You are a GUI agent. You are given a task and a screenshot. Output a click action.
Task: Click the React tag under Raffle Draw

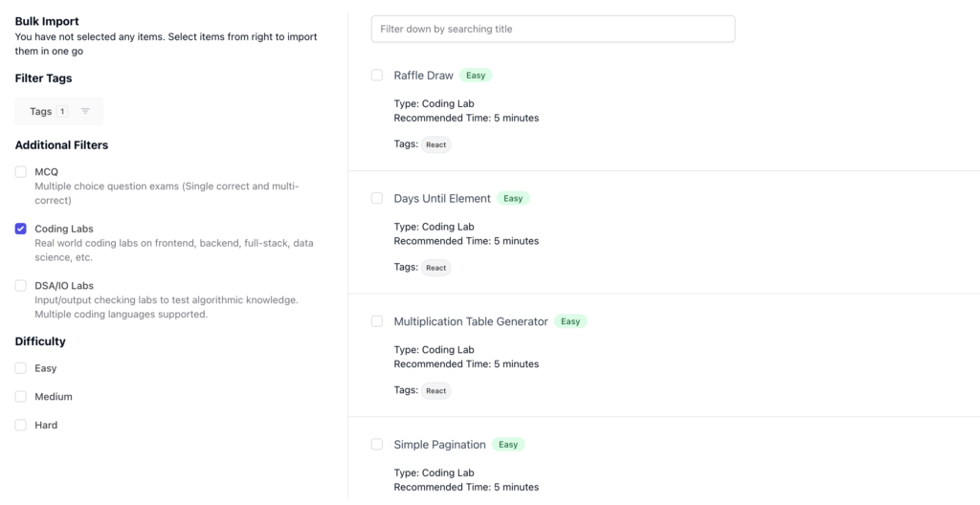point(435,144)
